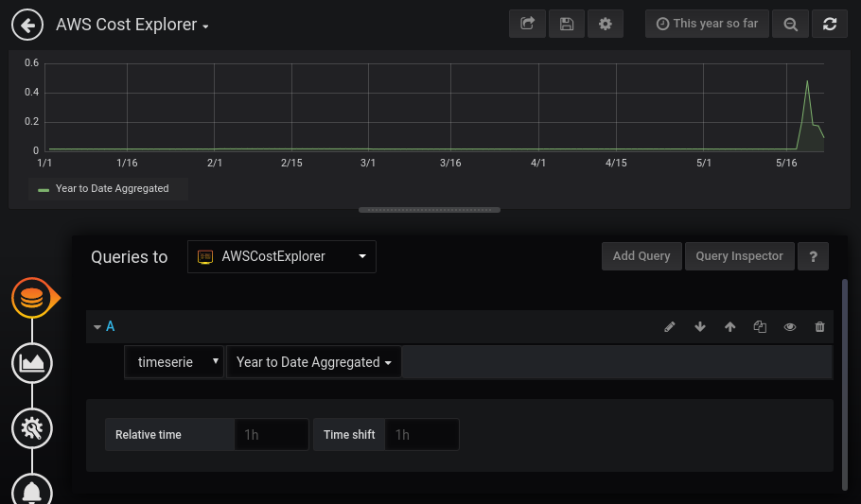Click the Relative time input field
861x504 pixels.
[272, 435]
